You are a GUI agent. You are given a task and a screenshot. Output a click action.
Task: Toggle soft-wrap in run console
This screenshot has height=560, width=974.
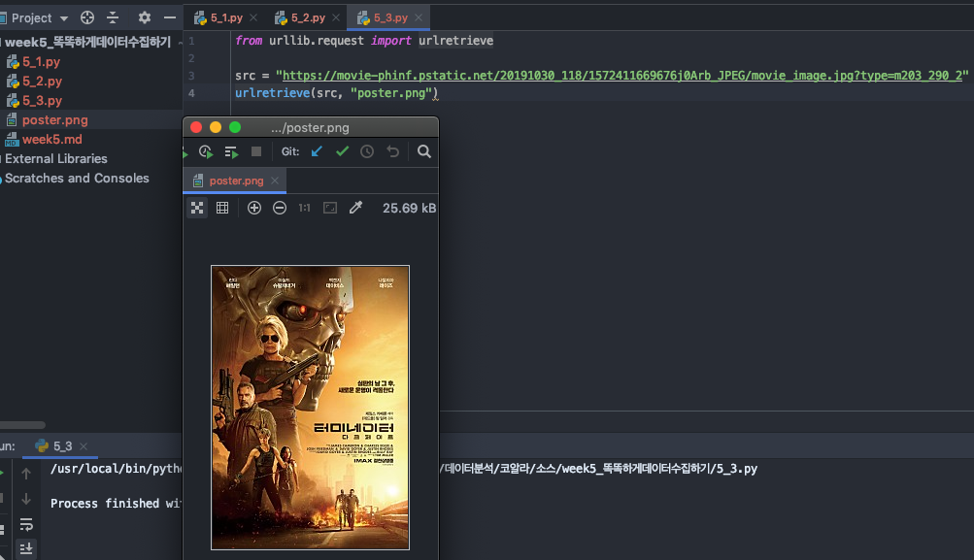(x=26, y=525)
